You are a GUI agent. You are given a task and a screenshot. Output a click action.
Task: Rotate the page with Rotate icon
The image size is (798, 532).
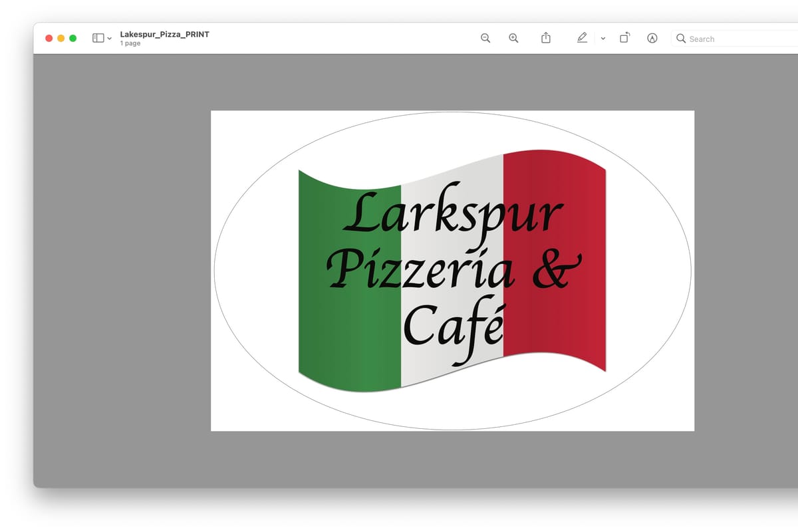coord(624,38)
